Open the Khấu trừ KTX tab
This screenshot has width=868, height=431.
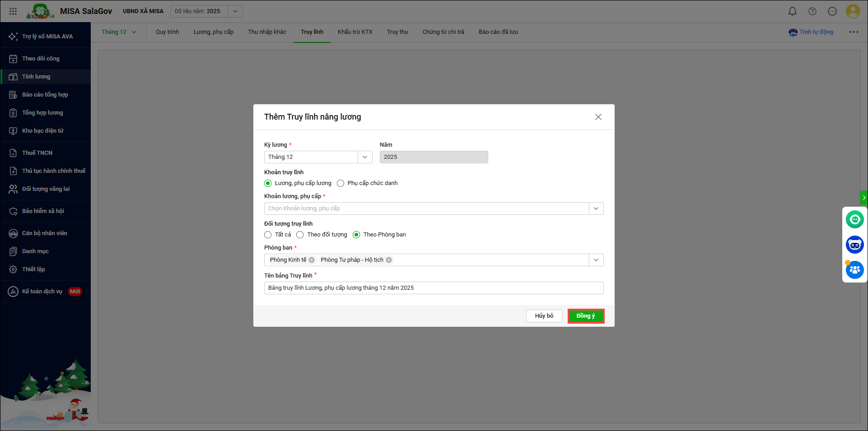(x=355, y=32)
